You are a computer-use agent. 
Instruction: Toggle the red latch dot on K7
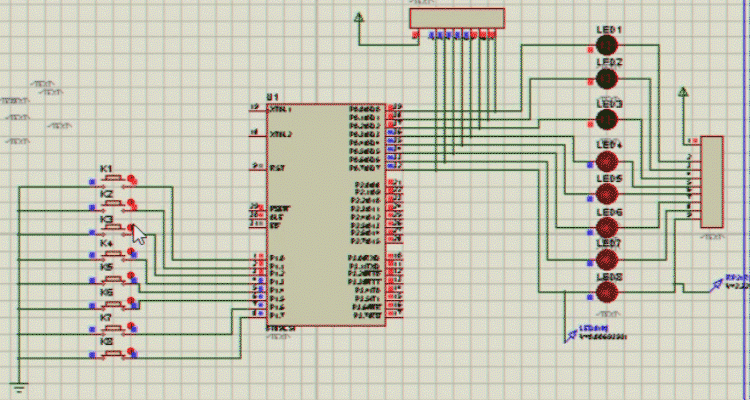click(132, 327)
